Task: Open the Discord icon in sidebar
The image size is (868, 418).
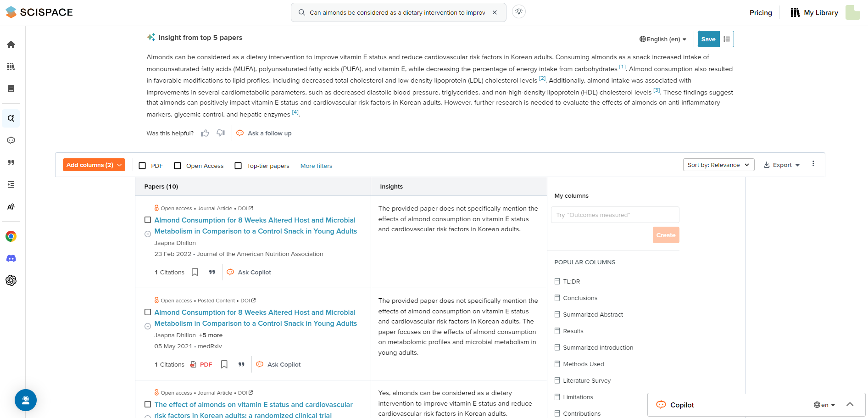Action: [x=11, y=258]
